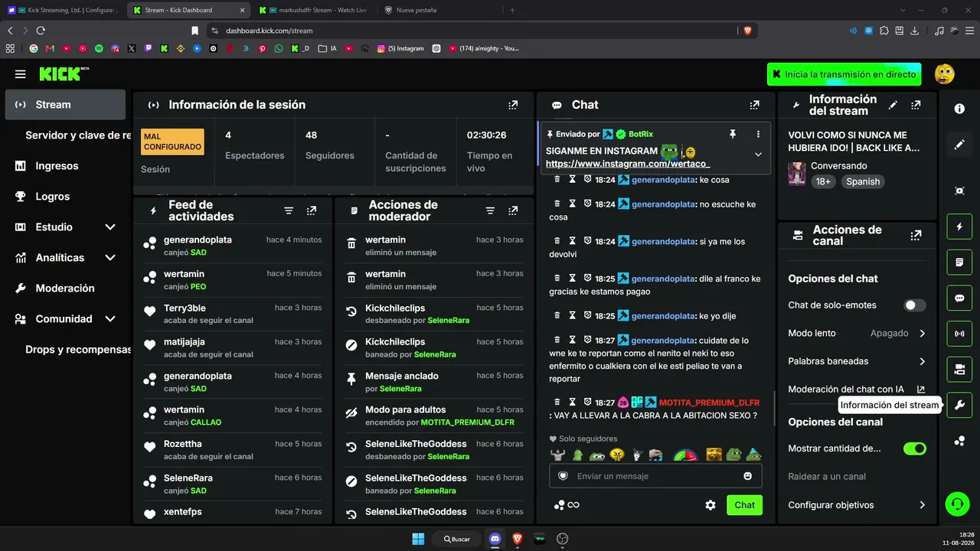Expand the pinned message chevron
The height and width of the screenshot is (551, 980).
[758, 154]
